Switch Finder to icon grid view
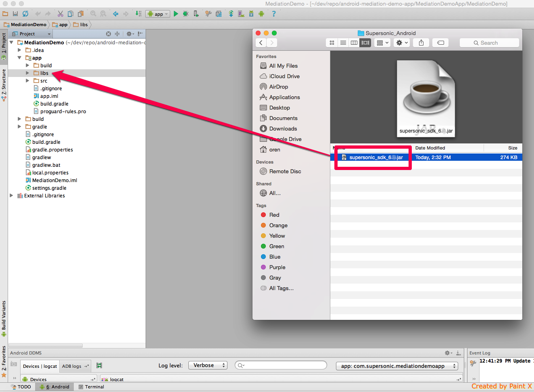The height and width of the screenshot is (392, 534). (332, 43)
